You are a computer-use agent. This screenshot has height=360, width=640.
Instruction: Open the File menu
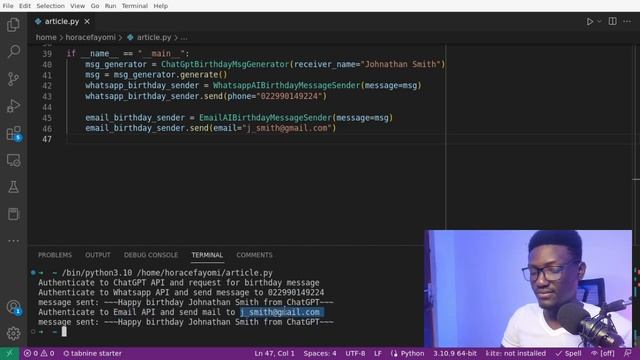pyautogui.click(x=8, y=6)
